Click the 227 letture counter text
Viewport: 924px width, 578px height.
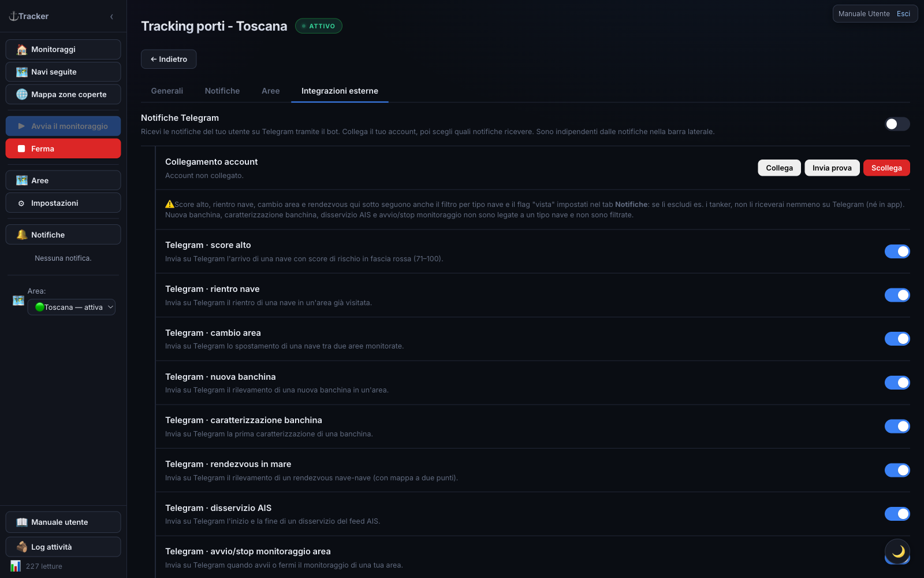click(44, 566)
